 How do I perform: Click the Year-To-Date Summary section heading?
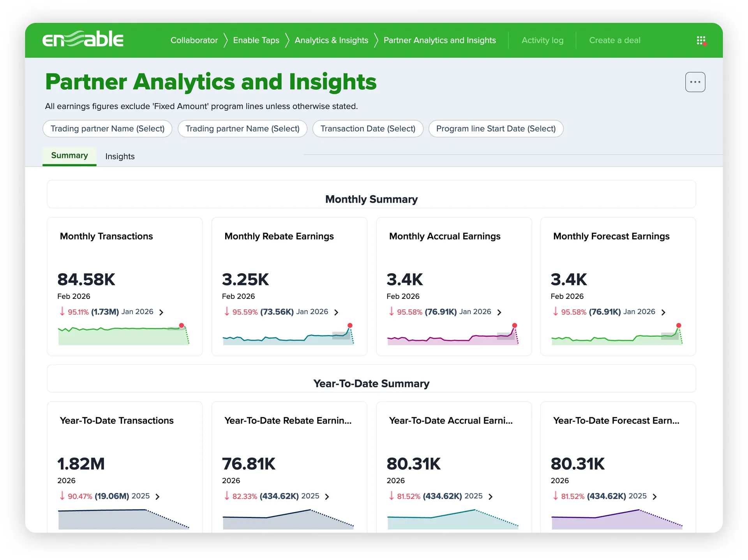point(371,383)
